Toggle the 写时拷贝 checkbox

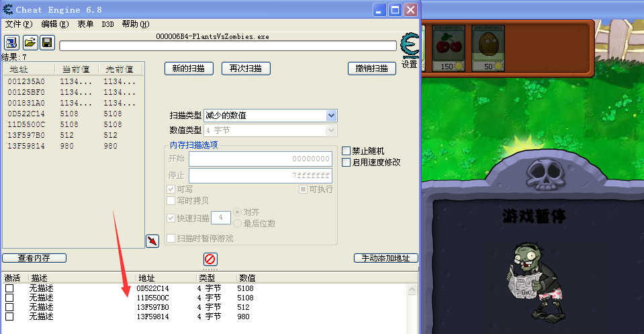click(x=171, y=201)
